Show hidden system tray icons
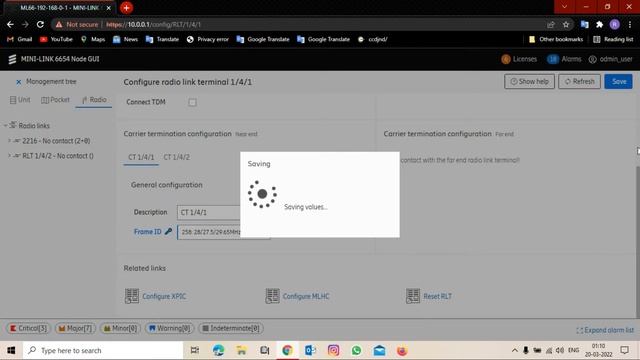The width and height of the screenshot is (640, 360). tap(515, 350)
